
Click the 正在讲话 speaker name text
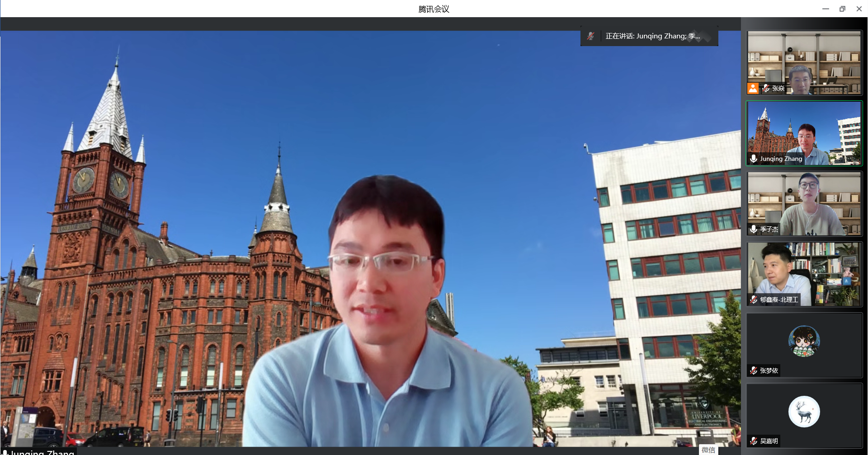652,36
